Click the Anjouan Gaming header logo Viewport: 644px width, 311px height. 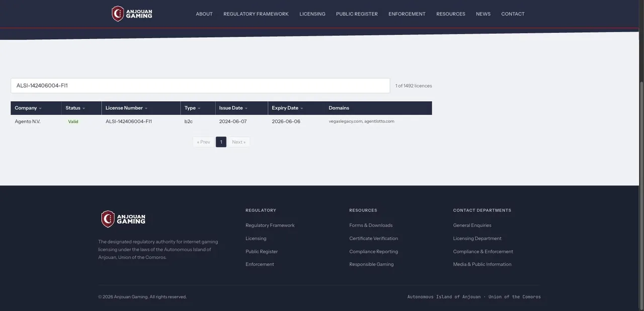coord(132,14)
